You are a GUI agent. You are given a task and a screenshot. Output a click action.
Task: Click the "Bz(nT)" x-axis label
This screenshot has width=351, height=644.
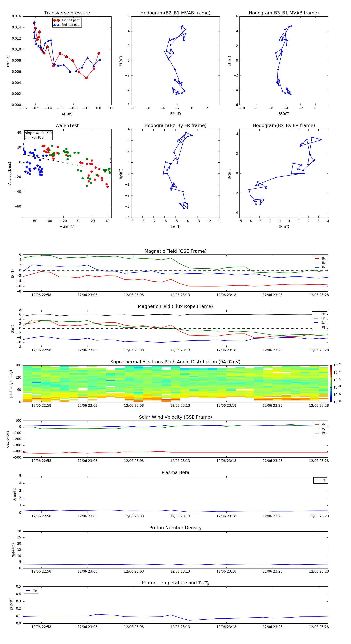[175, 227]
